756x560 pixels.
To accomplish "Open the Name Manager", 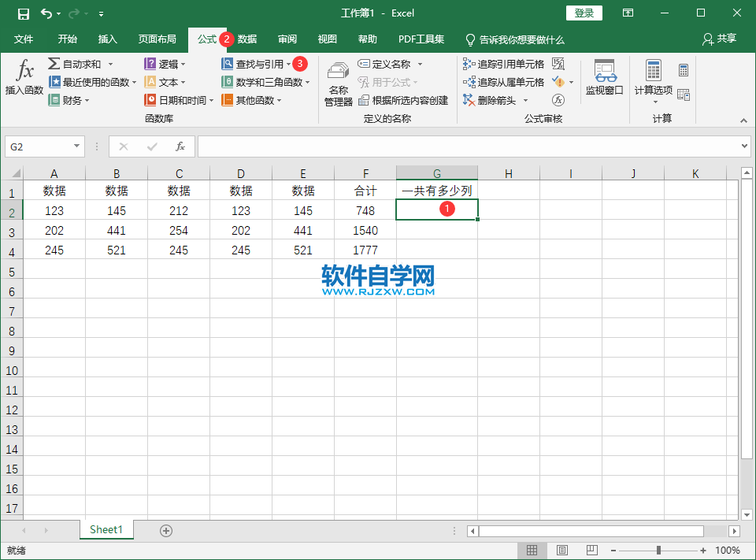I will [339, 83].
